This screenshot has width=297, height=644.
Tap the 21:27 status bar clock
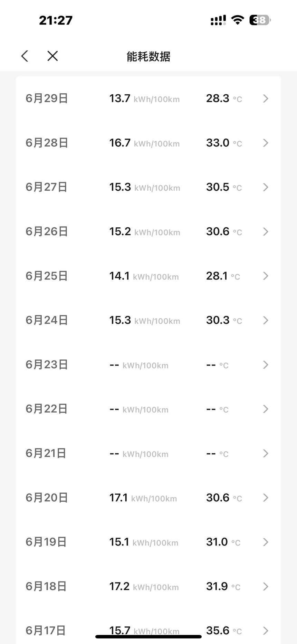56,20
